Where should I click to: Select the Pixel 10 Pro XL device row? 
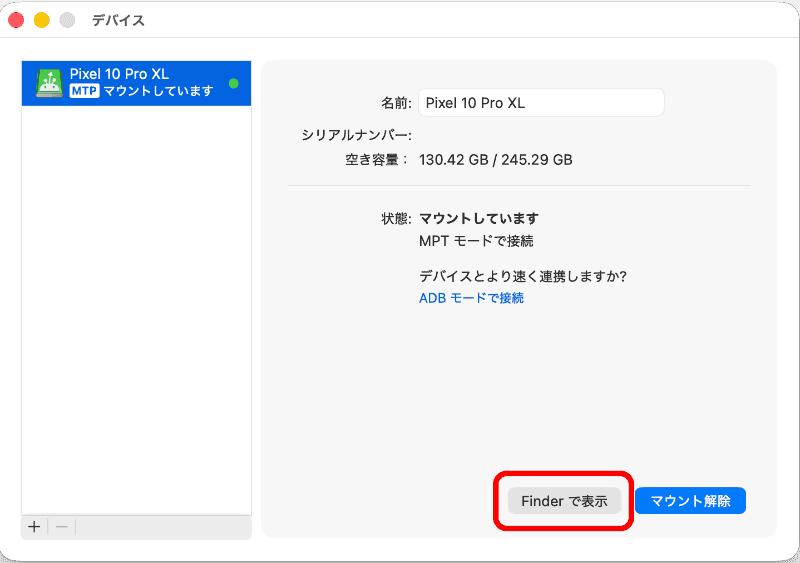click(136, 83)
